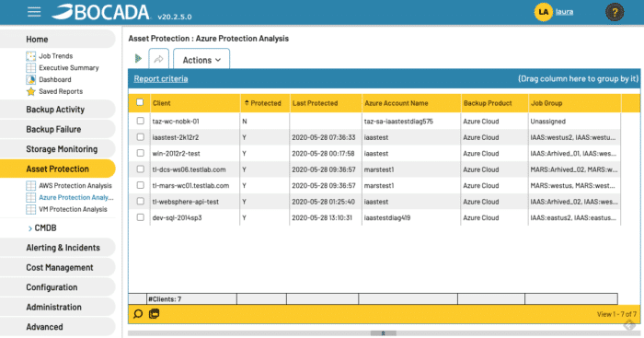Click the Bocada logo
The height and width of the screenshot is (338, 644).
point(101,12)
